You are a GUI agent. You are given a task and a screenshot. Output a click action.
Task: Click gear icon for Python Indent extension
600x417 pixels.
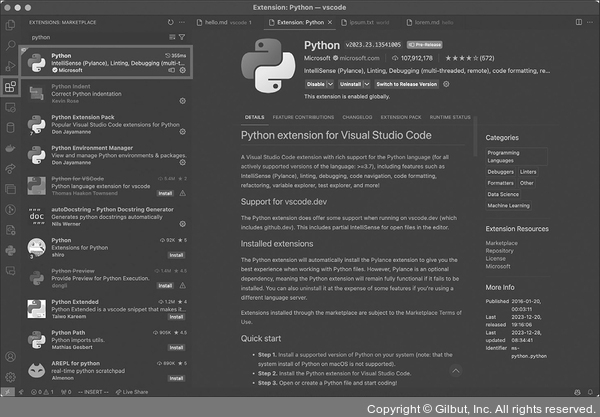click(181, 100)
